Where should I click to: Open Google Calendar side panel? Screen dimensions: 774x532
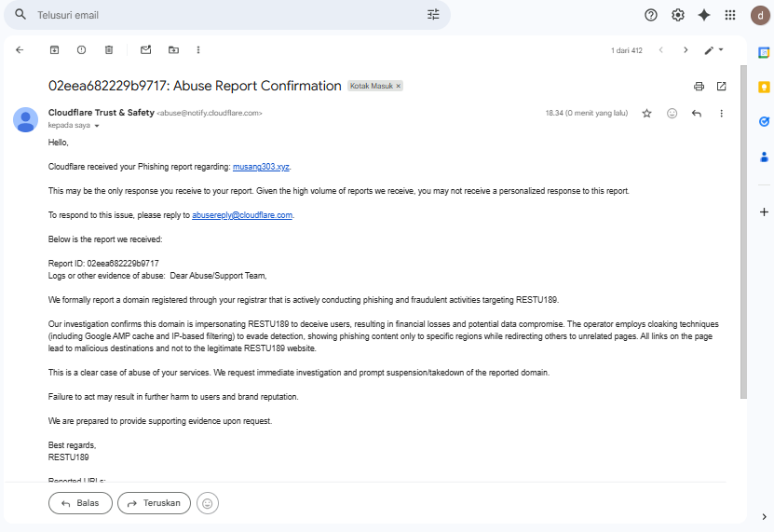click(x=764, y=52)
